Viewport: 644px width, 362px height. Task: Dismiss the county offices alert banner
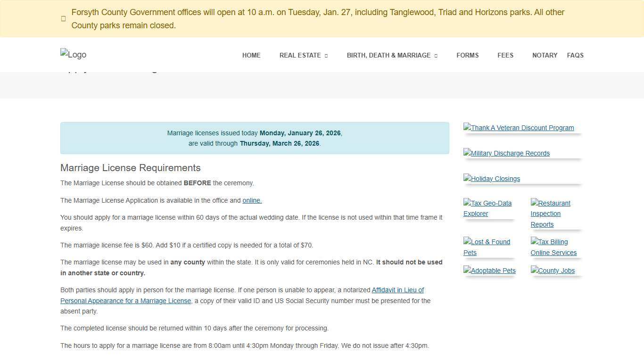point(64,18)
